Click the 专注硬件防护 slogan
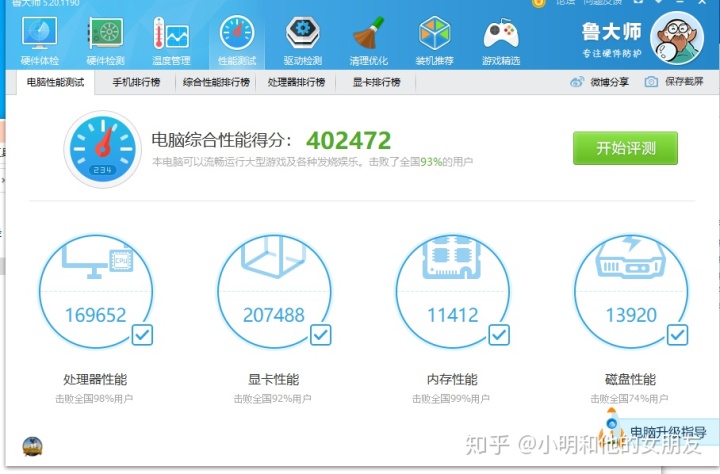 point(612,53)
